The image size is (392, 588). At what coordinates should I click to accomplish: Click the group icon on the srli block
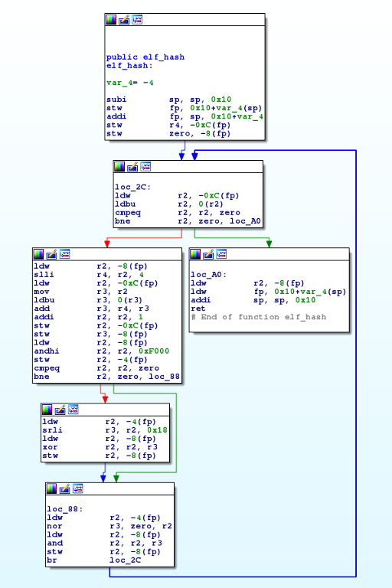(x=73, y=409)
